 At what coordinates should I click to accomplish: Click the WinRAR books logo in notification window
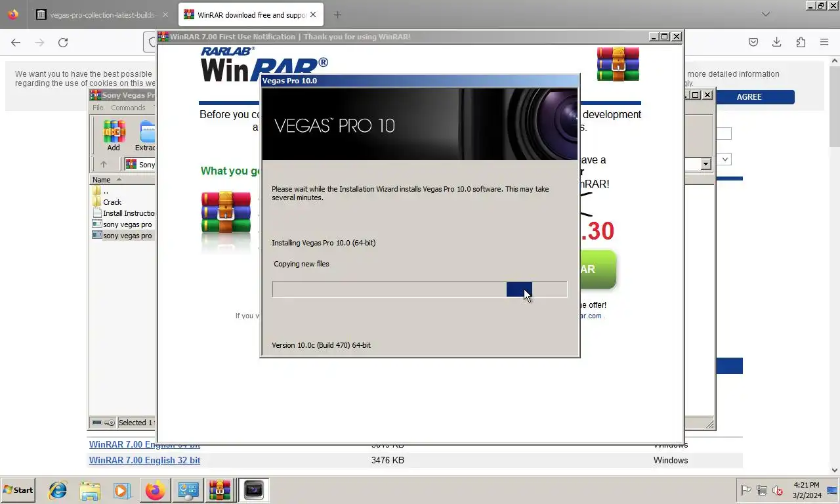[618, 64]
